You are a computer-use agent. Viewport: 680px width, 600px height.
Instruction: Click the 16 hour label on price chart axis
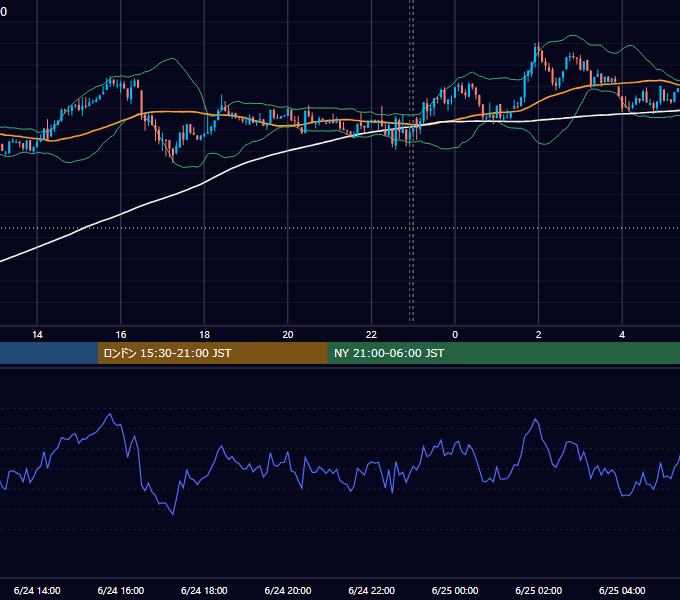[x=121, y=335]
